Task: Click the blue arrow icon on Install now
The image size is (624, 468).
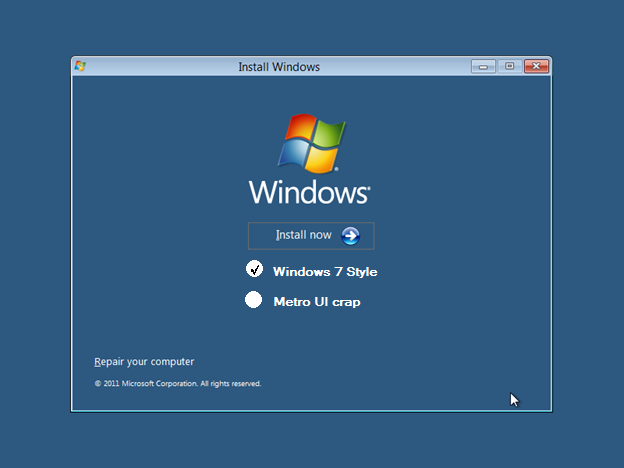Action: click(x=350, y=236)
